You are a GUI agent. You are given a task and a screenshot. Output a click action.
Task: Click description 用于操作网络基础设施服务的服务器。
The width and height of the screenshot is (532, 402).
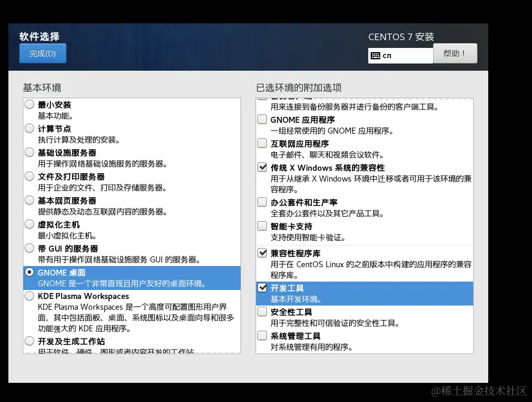(x=103, y=164)
